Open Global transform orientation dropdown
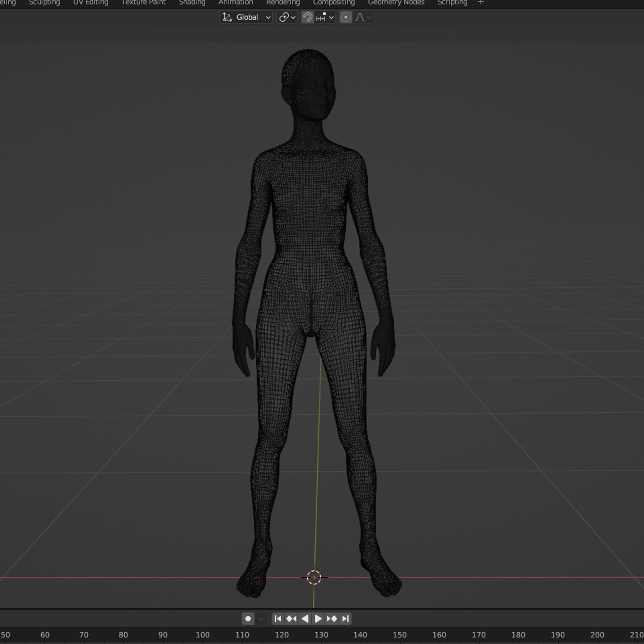Viewport: 644px width, 644px height. (x=246, y=17)
